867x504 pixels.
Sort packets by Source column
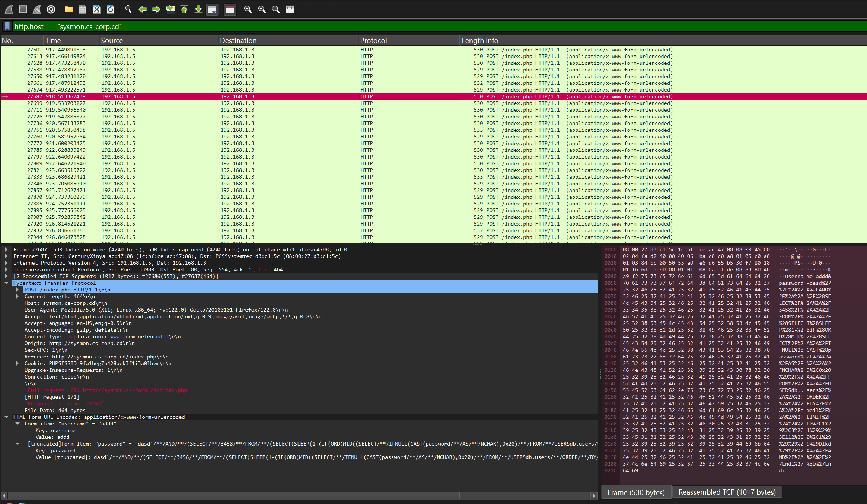(158, 41)
